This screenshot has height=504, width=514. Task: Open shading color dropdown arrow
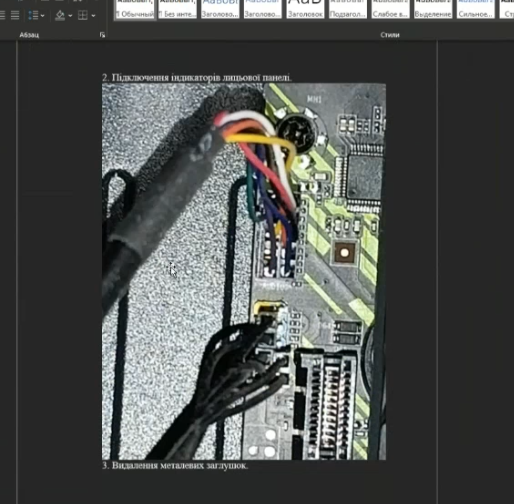70,15
